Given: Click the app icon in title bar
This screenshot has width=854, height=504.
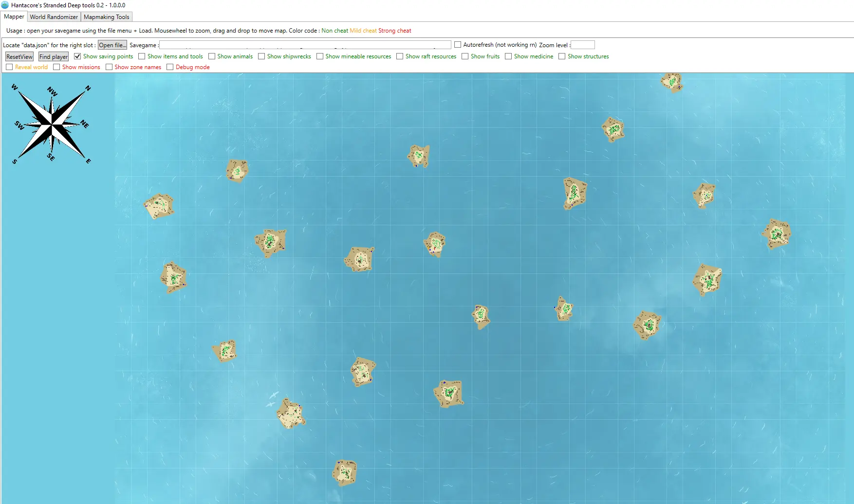Looking at the screenshot, I should (x=5, y=5).
